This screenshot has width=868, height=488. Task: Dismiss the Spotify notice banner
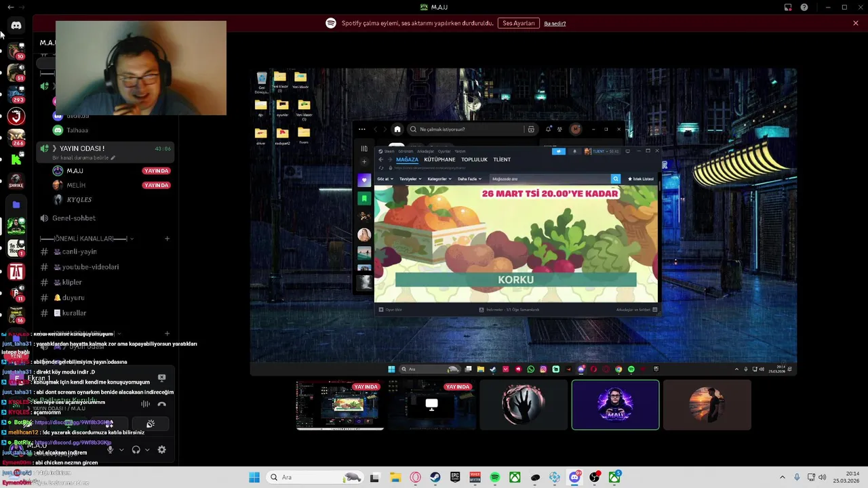(856, 23)
